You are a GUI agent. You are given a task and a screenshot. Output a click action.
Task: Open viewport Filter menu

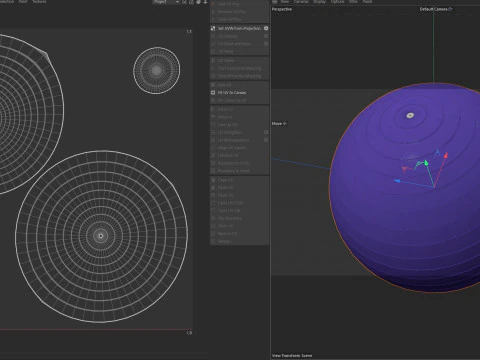pos(353,2)
